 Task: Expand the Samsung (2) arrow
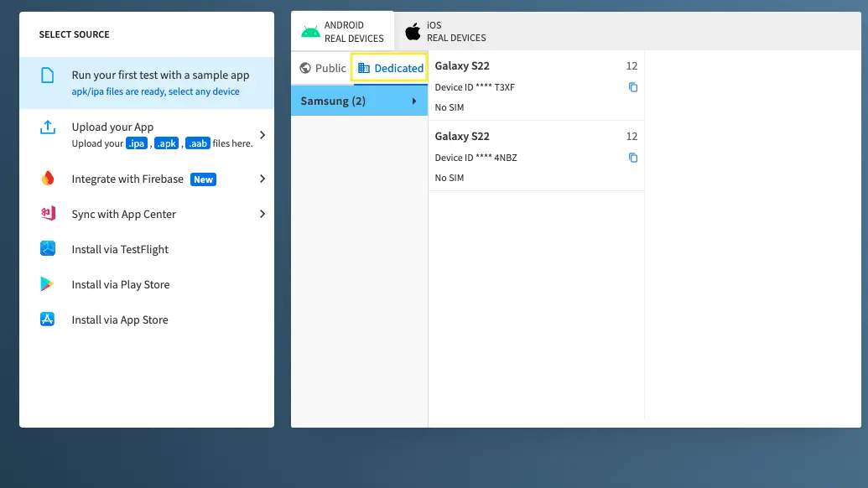pos(414,101)
